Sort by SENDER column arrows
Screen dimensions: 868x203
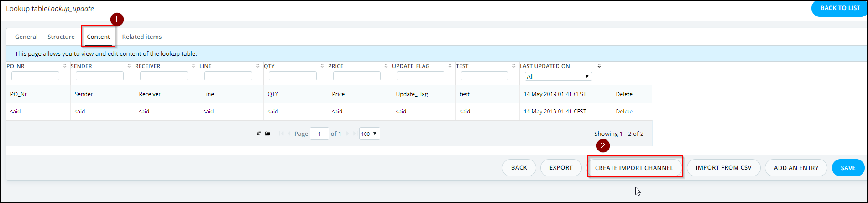click(129, 66)
